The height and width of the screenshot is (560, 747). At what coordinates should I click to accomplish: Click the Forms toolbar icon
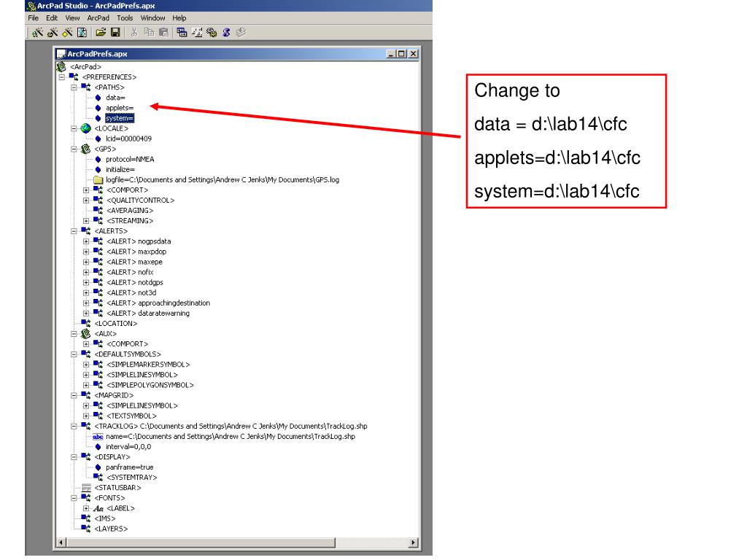[182, 32]
